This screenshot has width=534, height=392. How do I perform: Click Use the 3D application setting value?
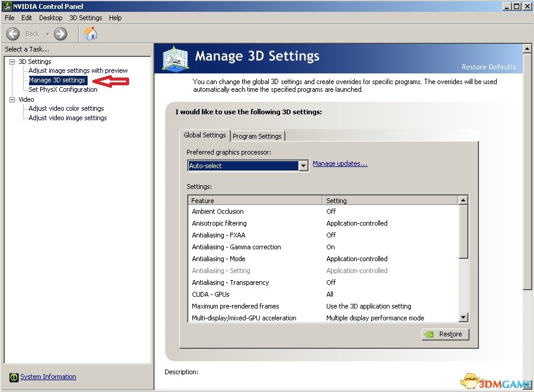coord(368,306)
